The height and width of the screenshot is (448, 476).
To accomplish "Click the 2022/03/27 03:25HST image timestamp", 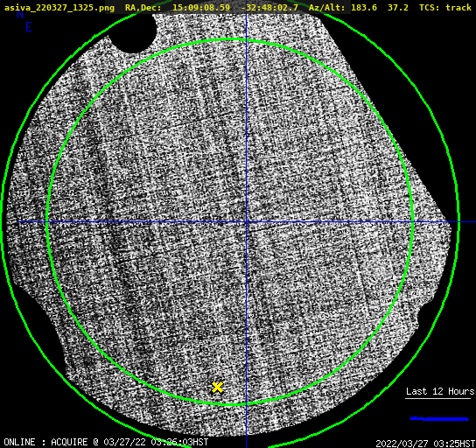I will click(425, 444).
